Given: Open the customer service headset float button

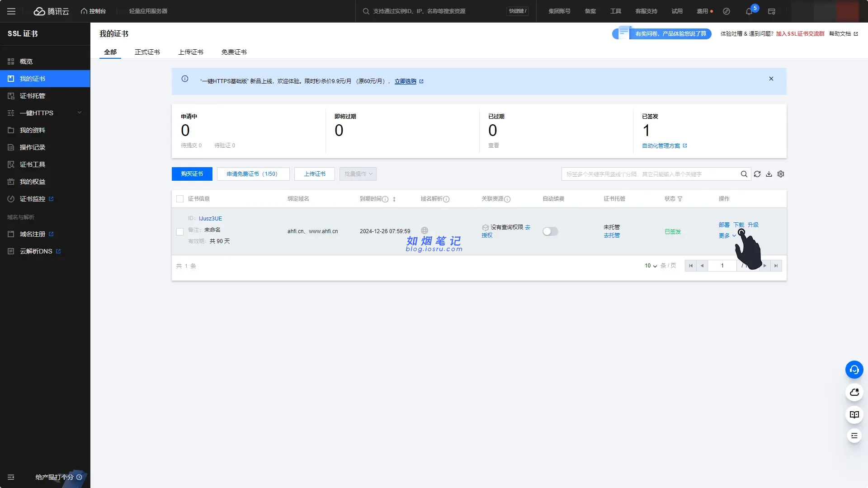Looking at the screenshot, I should pos(854,370).
